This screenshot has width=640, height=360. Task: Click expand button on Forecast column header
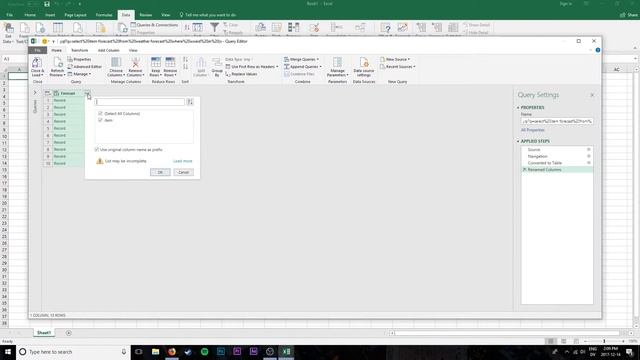(87, 93)
